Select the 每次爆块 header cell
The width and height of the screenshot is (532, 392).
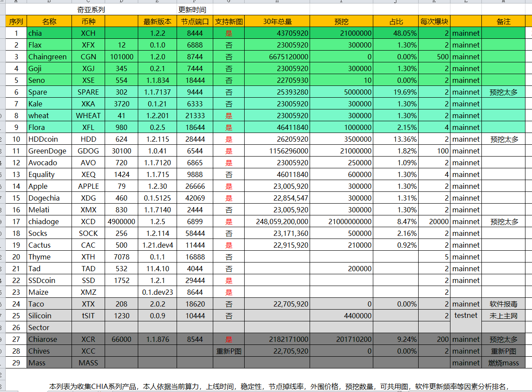click(x=434, y=21)
